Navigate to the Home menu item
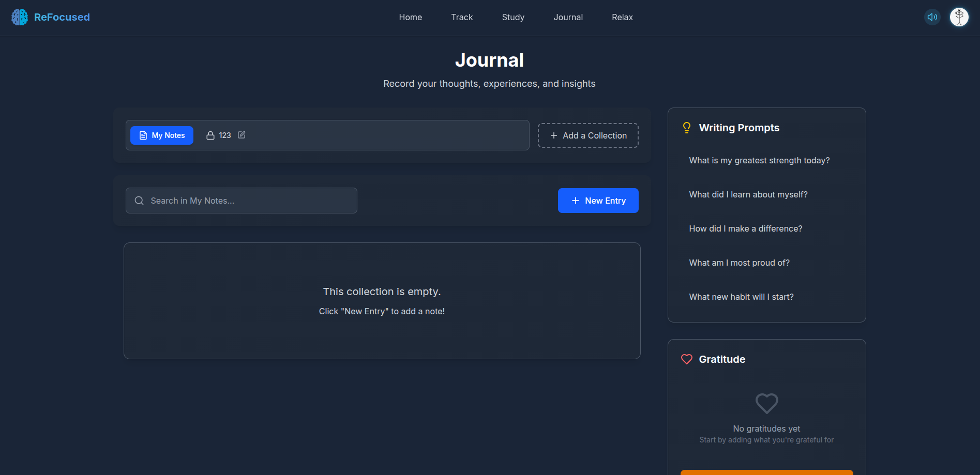This screenshot has height=475, width=980. click(410, 17)
